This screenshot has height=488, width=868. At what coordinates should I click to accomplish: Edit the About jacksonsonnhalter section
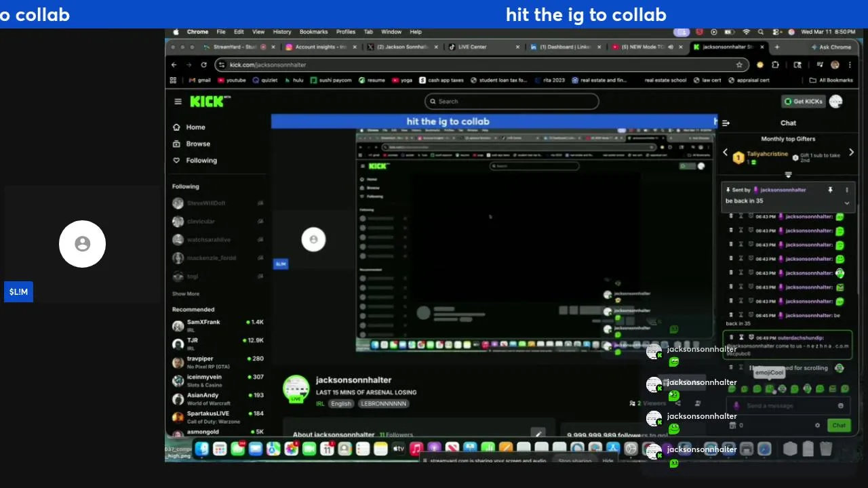coord(538,434)
